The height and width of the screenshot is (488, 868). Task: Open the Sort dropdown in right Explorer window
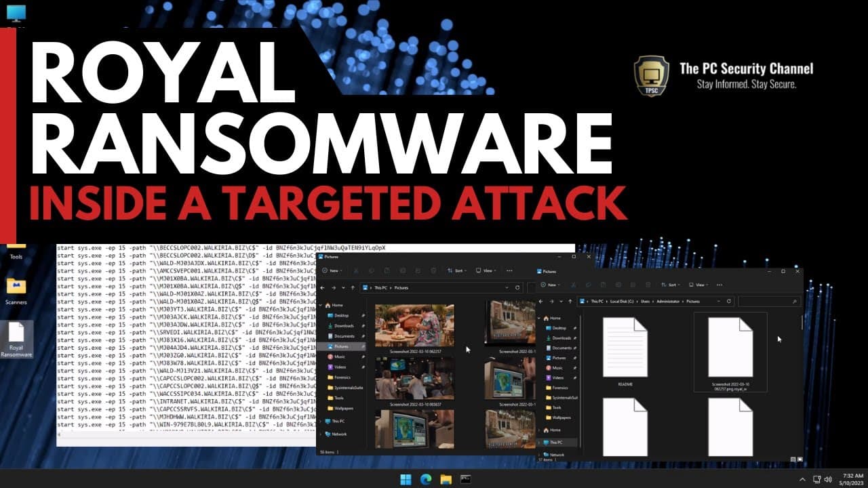[671, 285]
